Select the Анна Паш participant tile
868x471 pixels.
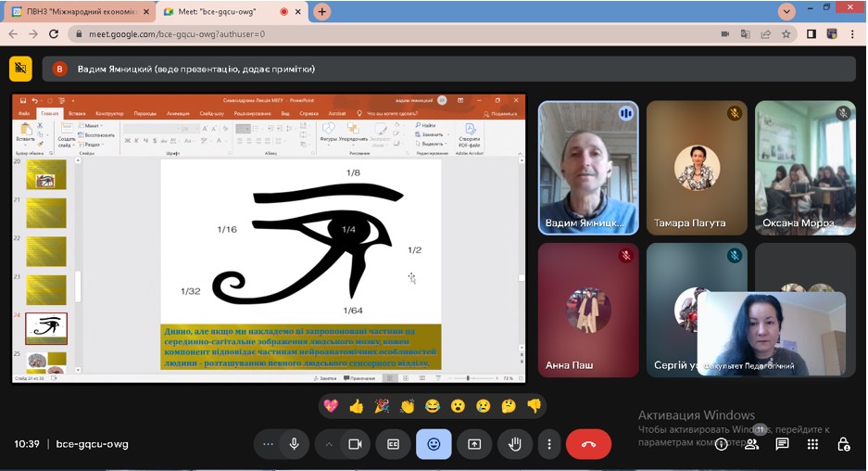click(x=588, y=311)
